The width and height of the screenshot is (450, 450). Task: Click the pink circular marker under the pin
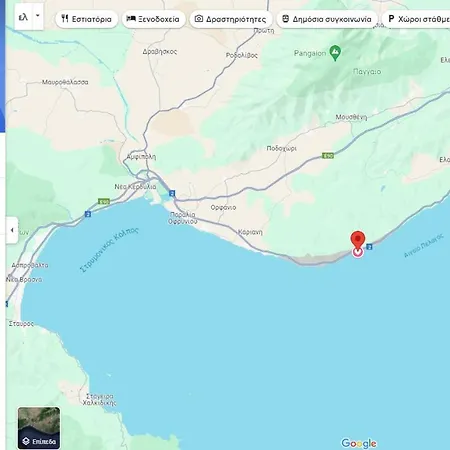coord(358,253)
